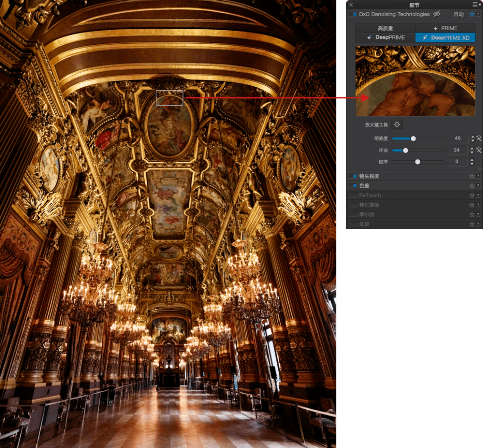Expand the 红眼 section

click(x=364, y=224)
